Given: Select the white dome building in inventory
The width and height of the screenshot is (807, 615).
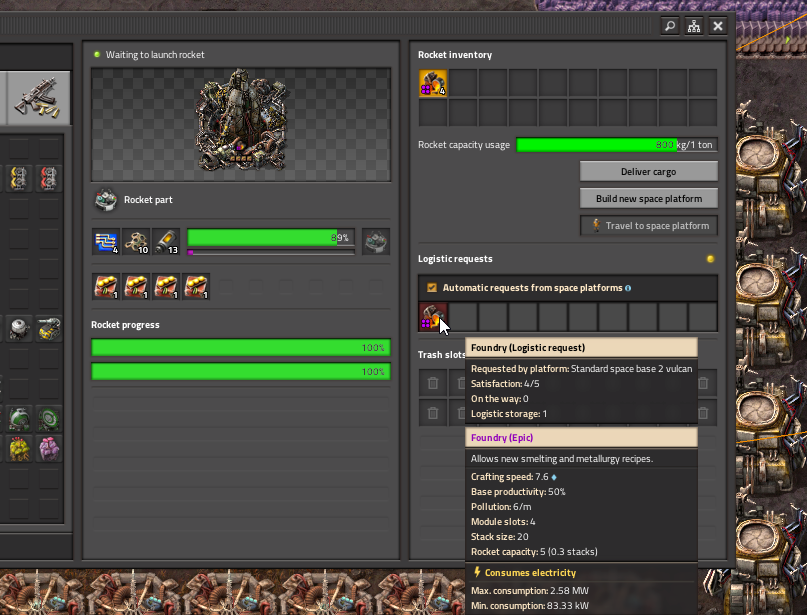Looking at the screenshot, I should pyautogui.click(x=19, y=329).
